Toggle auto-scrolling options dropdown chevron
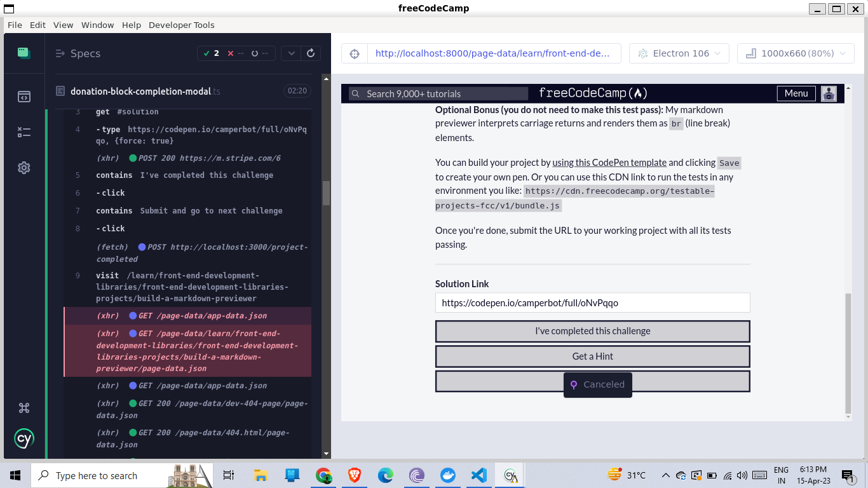Screen dimensions: 868x488 pyautogui.click(x=291, y=53)
